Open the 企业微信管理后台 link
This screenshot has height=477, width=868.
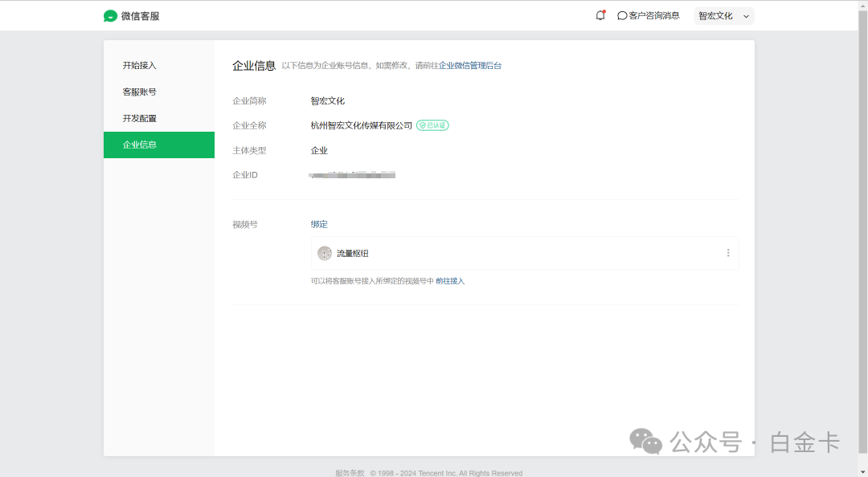pos(470,65)
